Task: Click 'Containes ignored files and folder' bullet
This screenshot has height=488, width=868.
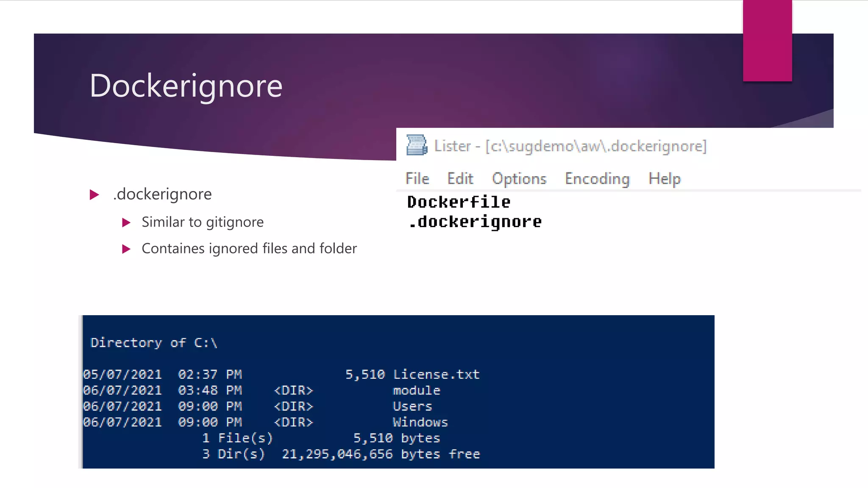Action: (x=249, y=249)
